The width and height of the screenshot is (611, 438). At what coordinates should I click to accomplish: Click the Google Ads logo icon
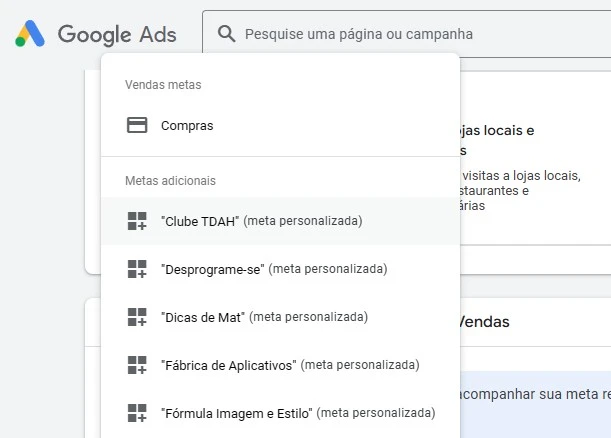point(30,35)
